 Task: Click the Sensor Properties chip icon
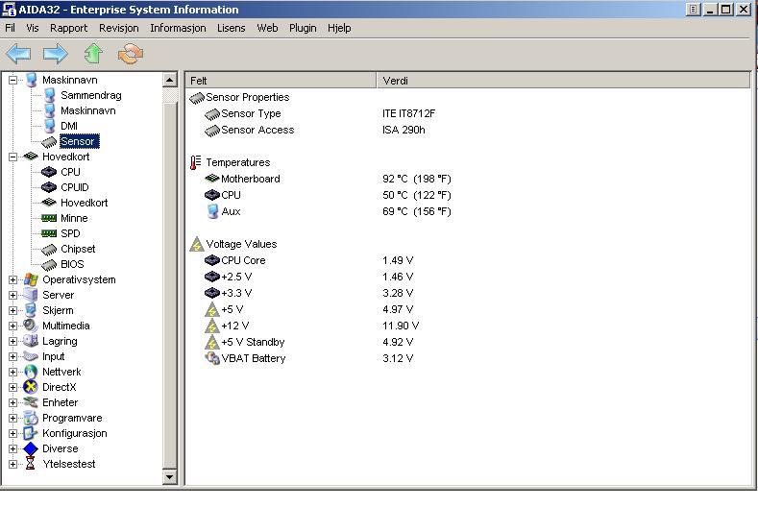pos(197,98)
